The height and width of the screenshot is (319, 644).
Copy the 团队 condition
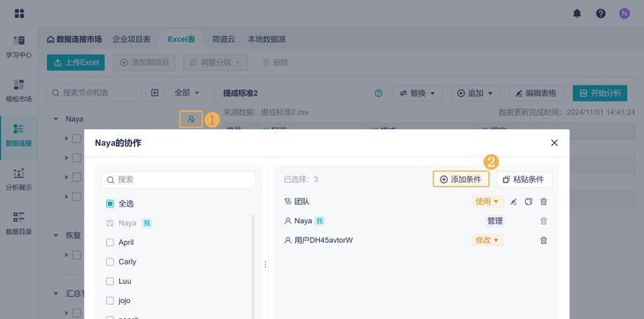click(x=528, y=202)
